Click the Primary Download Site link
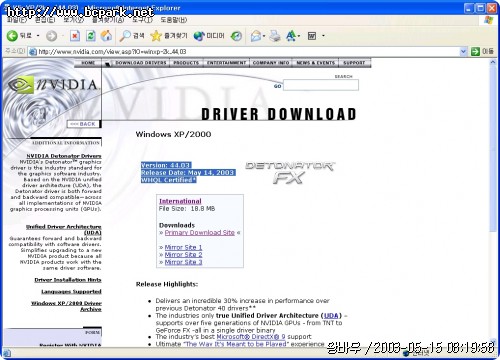This screenshot has height=360, width=500. (x=200, y=232)
